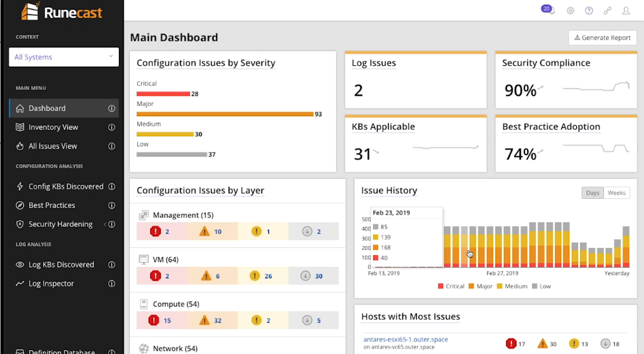This screenshot has height=354, width=644.
Task: Click Compute major count 32
Action: (x=218, y=320)
